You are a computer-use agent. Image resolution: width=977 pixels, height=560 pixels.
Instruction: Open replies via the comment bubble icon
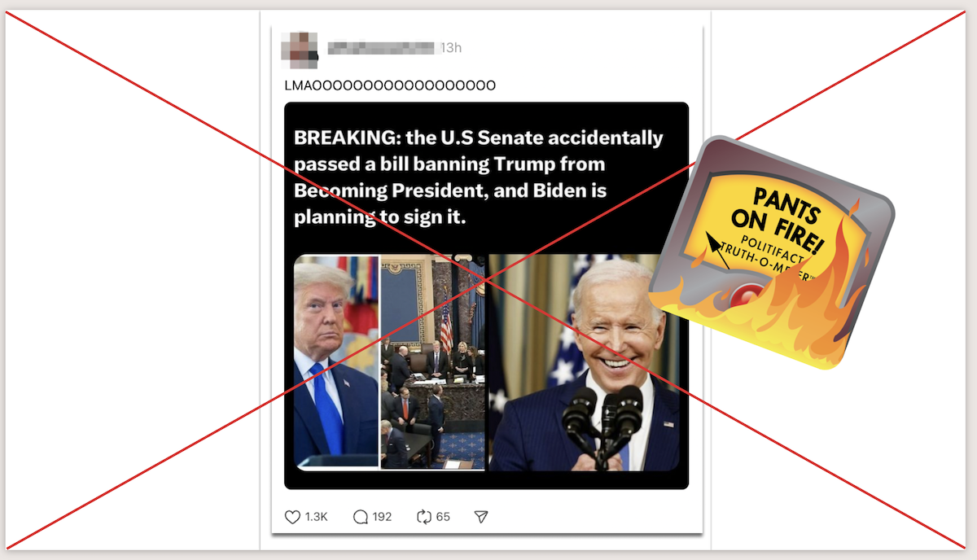coord(361,517)
